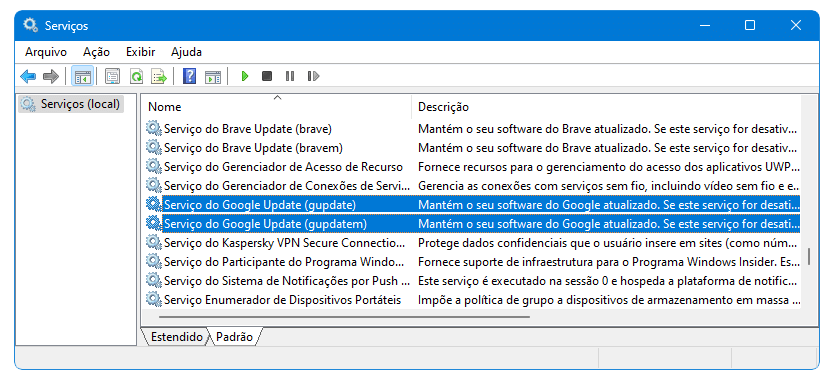
Task: Toggle the show/hide console tree icon
Action: click(82, 77)
